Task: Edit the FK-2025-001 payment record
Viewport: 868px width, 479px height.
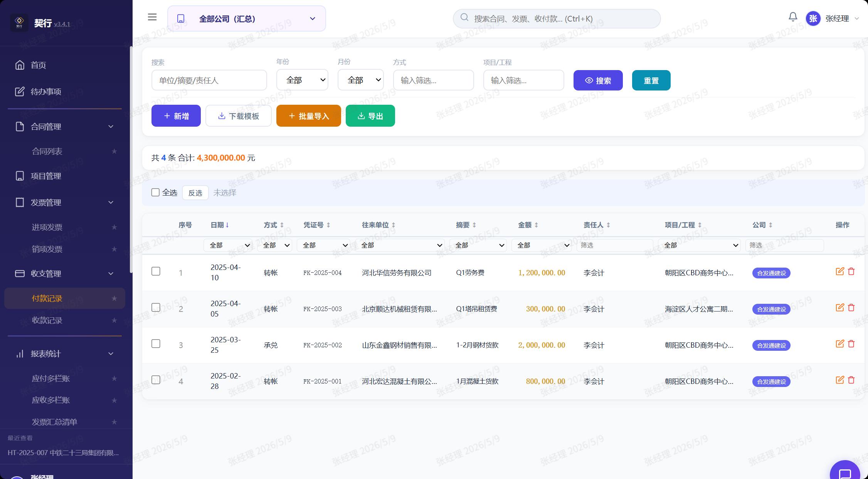Action: (839, 380)
